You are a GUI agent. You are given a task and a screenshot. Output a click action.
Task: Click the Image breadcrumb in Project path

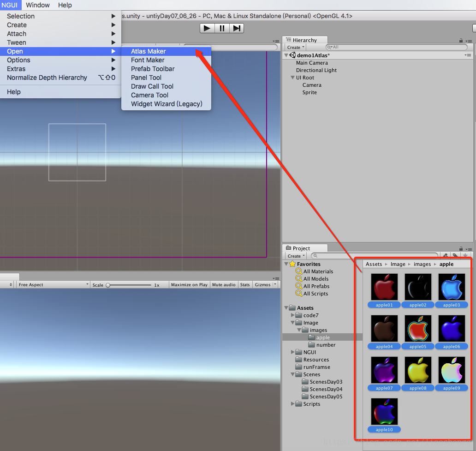(398, 264)
